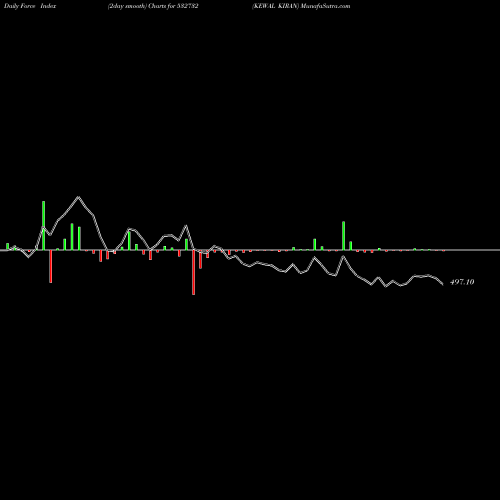Click the 'Daily Force Index' title text
Viewport: 500px width, 500px height.
[30, 6]
